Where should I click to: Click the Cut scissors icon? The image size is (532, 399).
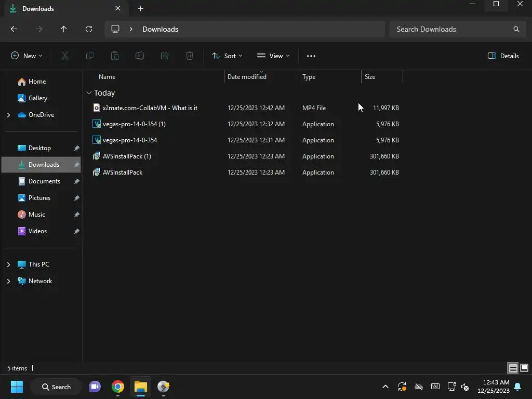point(65,56)
